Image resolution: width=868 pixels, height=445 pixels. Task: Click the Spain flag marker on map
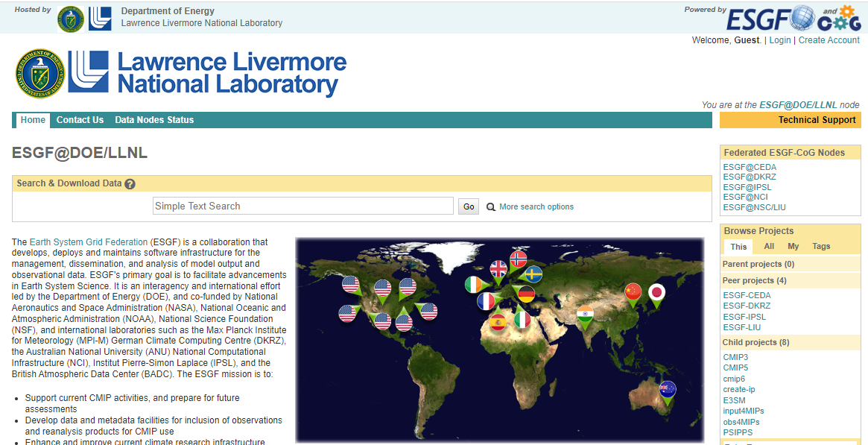pyautogui.click(x=498, y=321)
